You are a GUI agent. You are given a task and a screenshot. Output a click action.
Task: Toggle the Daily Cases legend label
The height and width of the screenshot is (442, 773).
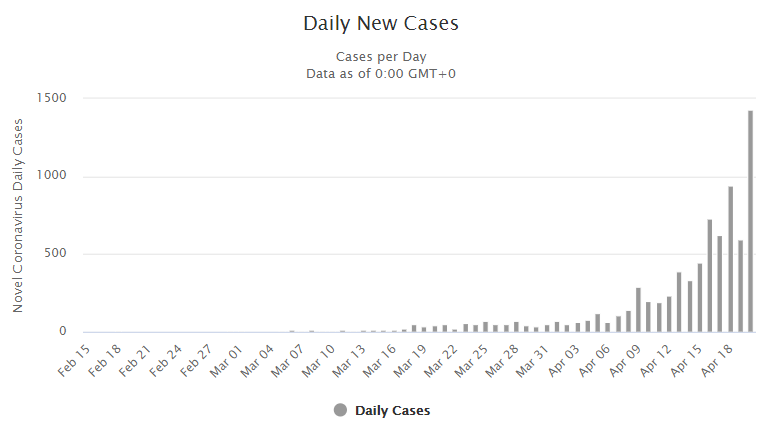(x=392, y=410)
